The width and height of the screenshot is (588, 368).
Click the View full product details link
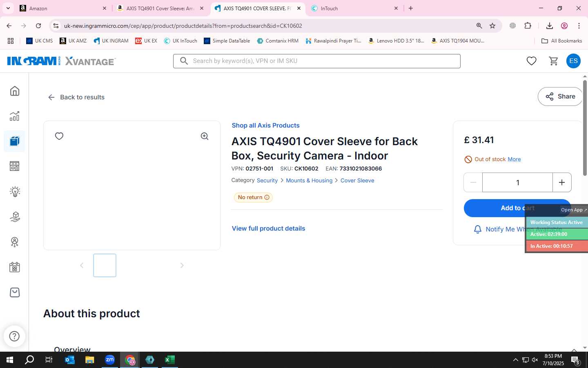[268, 229]
